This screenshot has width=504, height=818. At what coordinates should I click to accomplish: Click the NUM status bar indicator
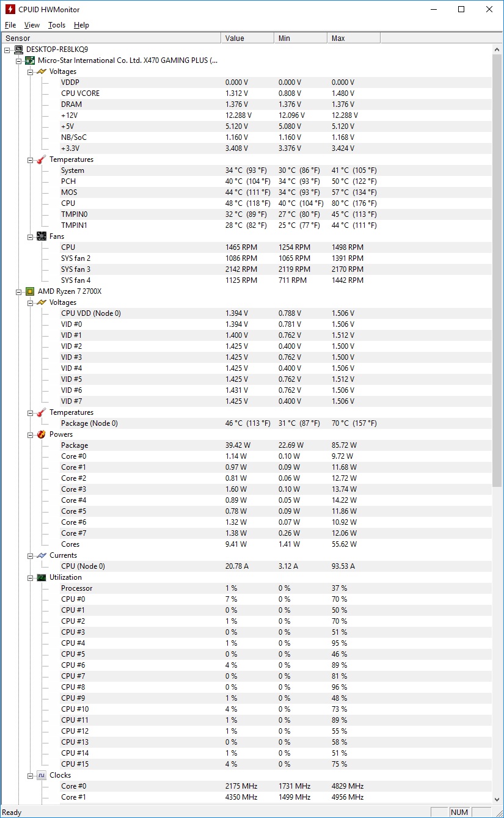tap(459, 813)
